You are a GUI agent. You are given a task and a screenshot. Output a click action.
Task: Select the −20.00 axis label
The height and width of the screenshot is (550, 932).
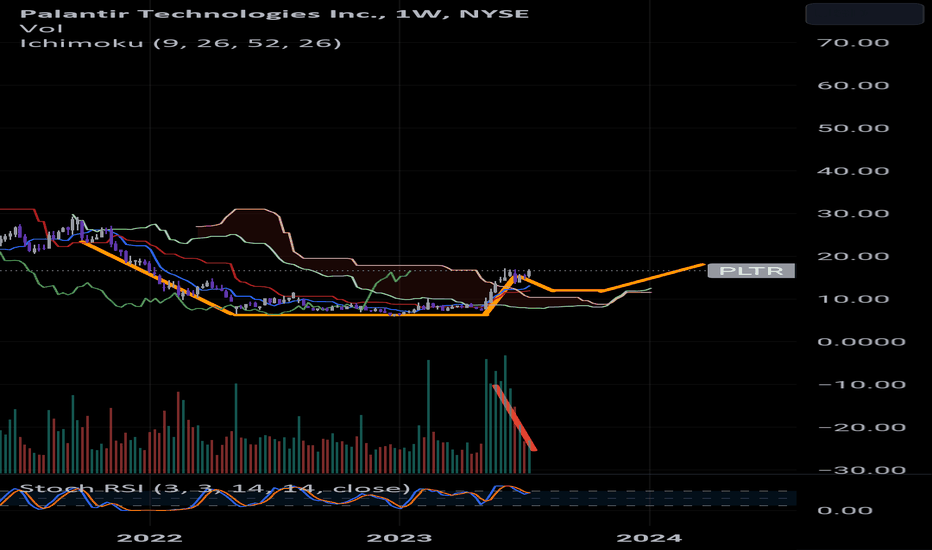click(x=861, y=428)
